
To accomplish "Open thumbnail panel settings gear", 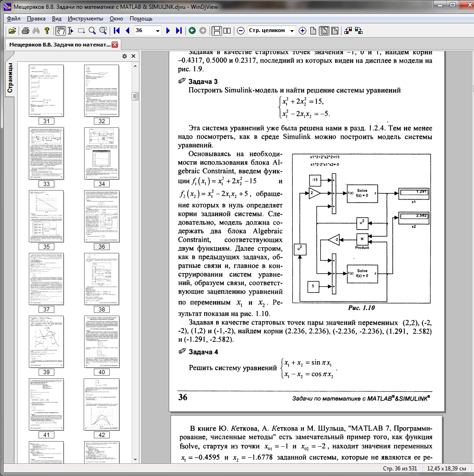I will click(125, 56).
